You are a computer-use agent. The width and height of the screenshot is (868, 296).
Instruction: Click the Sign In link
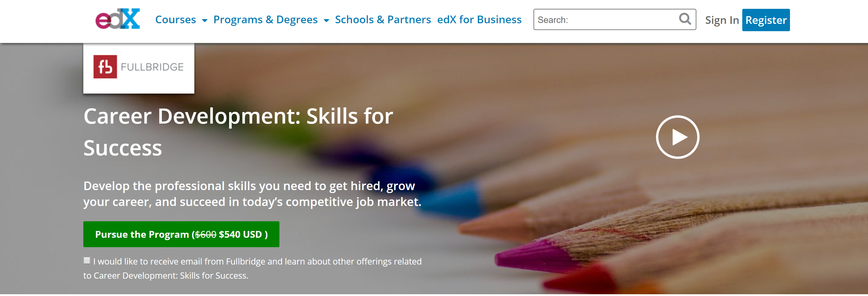click(722, 20)
